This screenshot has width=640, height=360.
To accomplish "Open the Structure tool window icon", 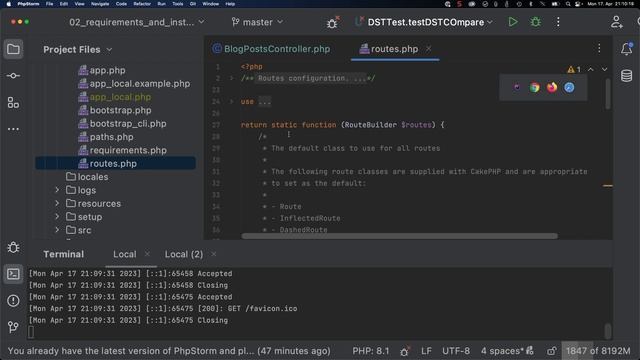I will (x=13, y=103).
